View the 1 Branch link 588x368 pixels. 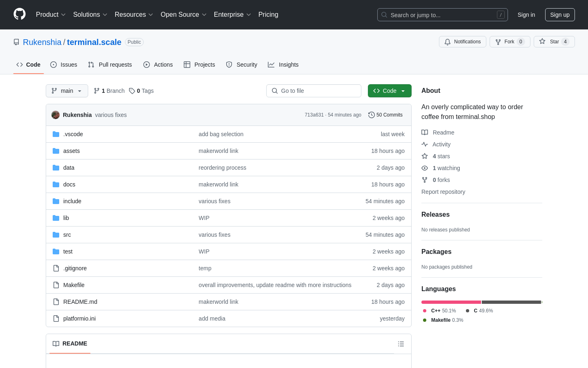109,91
